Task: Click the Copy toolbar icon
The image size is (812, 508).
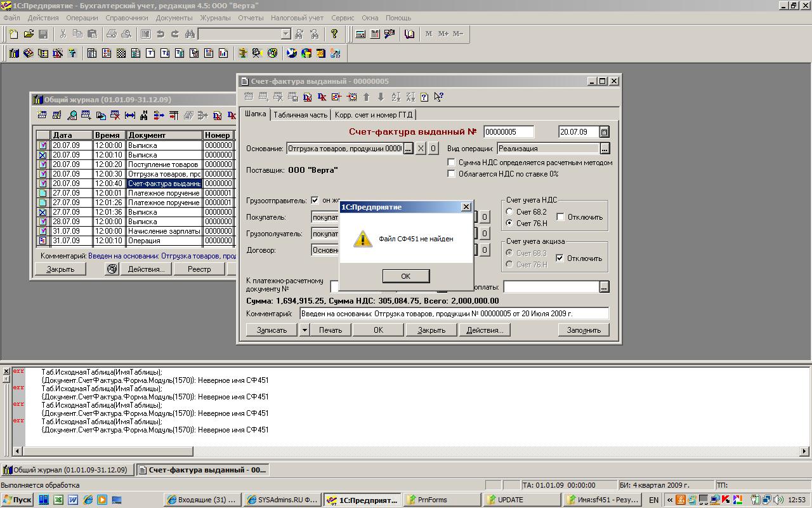Action: (77, 34)
